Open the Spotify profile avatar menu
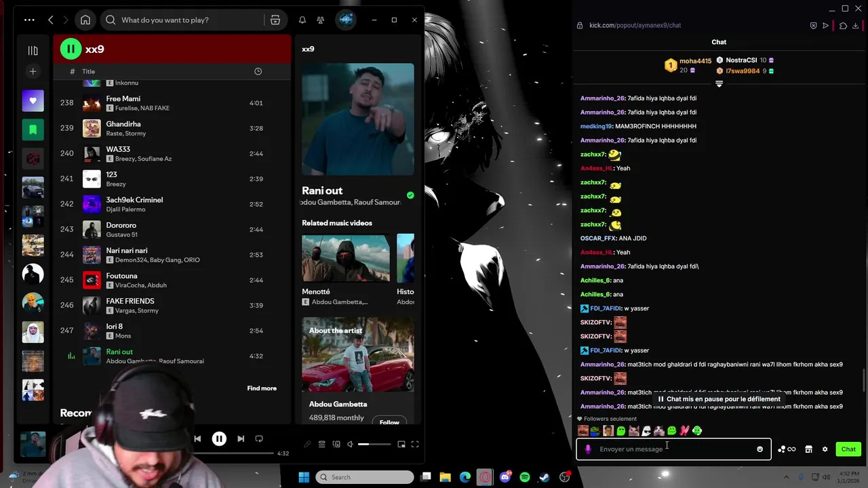Image resolution: width=868 pixels, height=488 pixels. tap(346, 20)
